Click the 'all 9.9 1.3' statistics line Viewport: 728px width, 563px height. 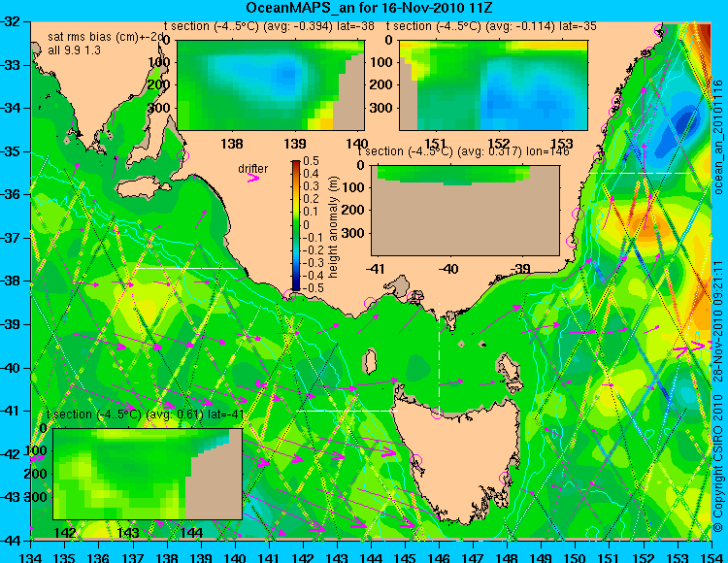75,50
